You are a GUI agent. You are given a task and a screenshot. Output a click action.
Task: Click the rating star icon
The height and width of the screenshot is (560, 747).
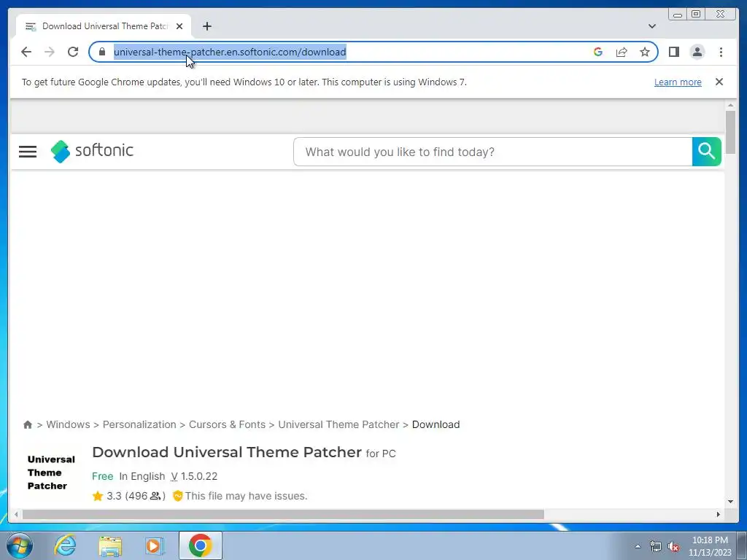coord(98,496)
